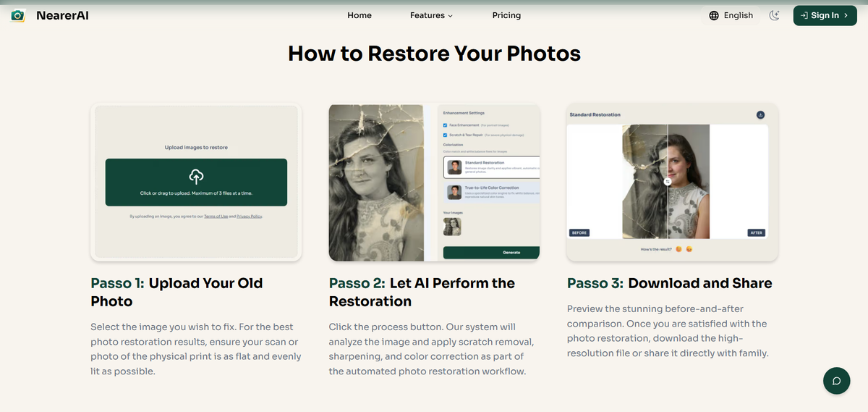Click the cloud upload icon in Passo 1 image
Screen dimensions: 868x412
coord(196,176)
